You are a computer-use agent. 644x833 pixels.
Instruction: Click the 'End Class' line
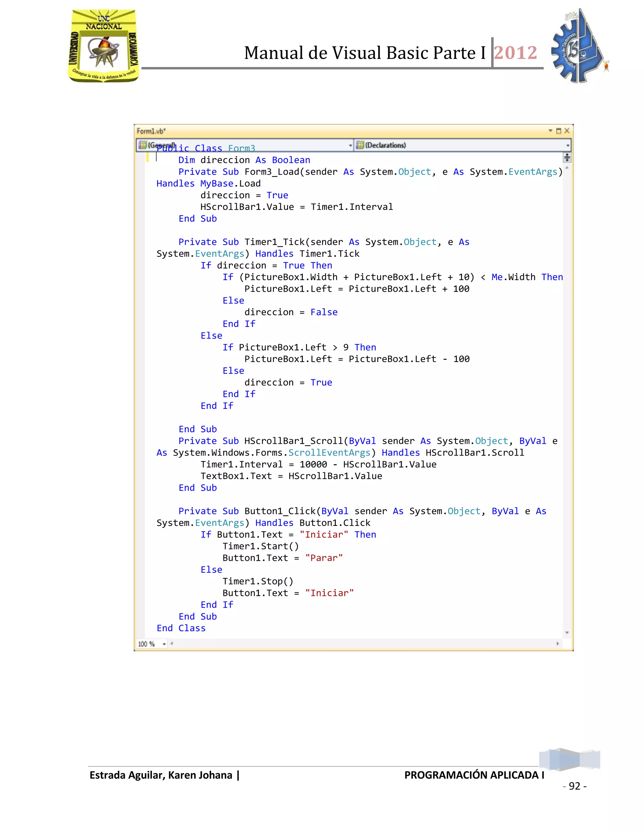tap(181, 628)
